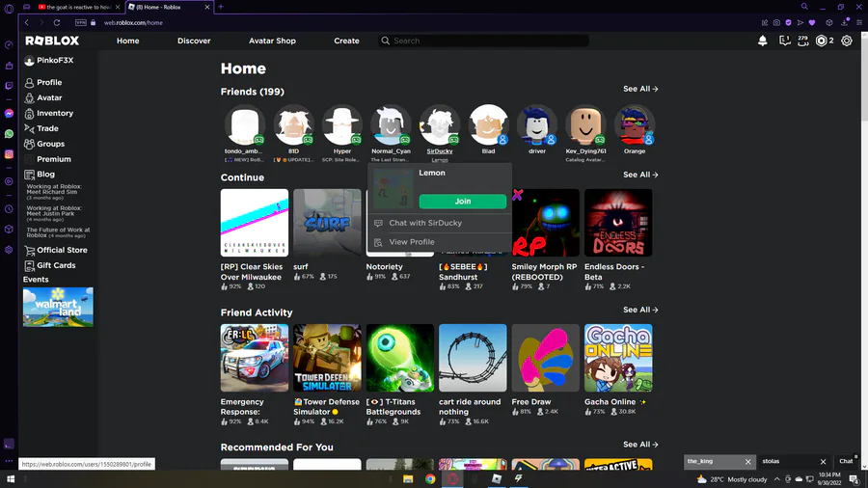
Task: Click friend avatar tondo_amb
Action: tap(244, 125)
